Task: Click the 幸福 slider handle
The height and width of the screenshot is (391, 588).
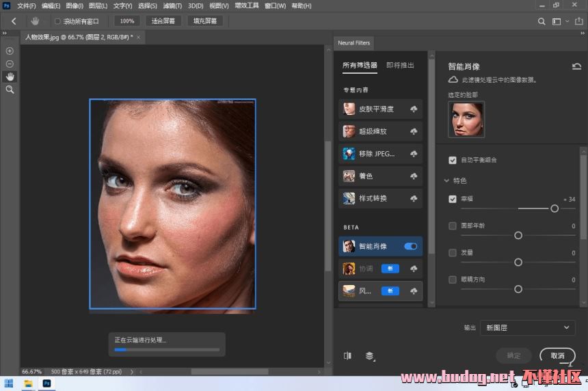Action: 554,208
